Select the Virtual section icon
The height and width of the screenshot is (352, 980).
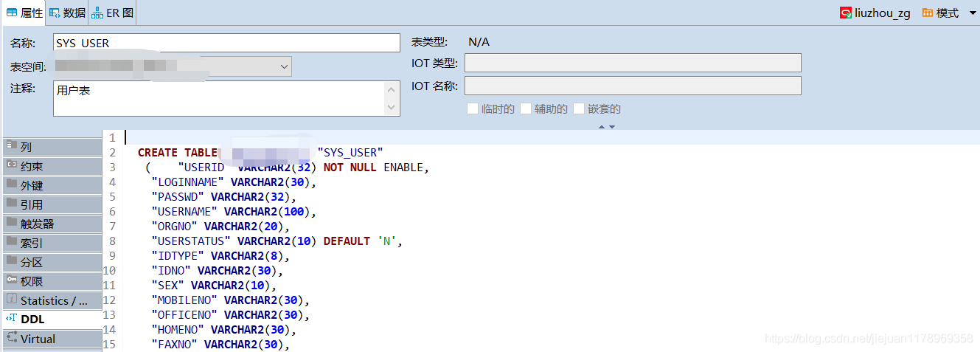point(12,338)
